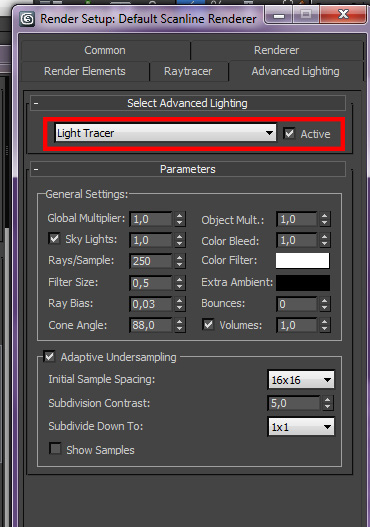Disable Adaptive Undersampling checkbox

50,357
